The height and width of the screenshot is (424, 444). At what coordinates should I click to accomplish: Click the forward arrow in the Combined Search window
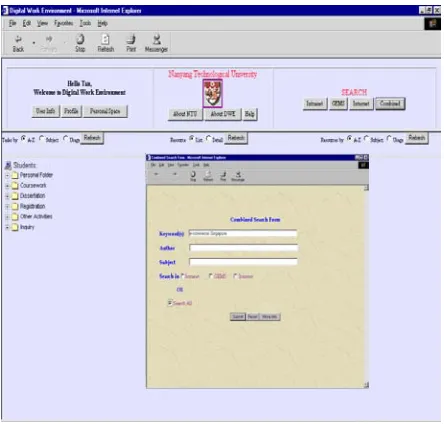(x=174, y=174)
